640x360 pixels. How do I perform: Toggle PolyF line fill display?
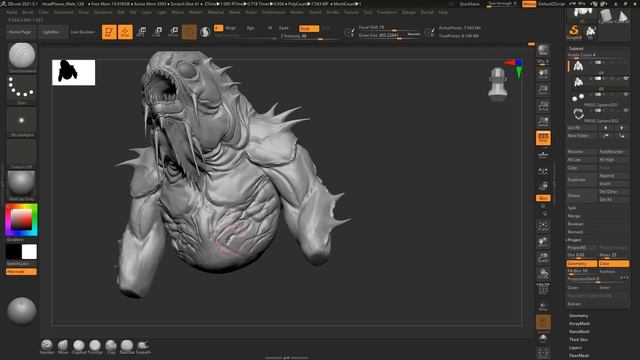click(543, 289)
